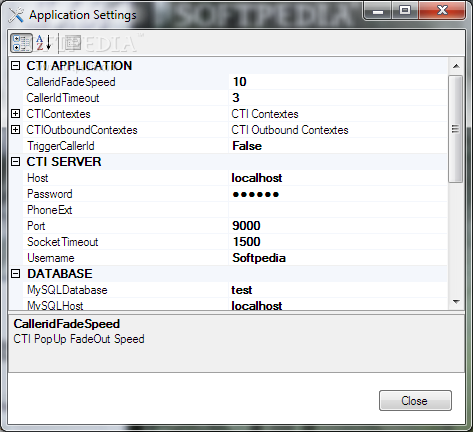The width and height of the screenshot is (473, 432).
Task: Collapse the CTI SERVER category
Action: 15,162
